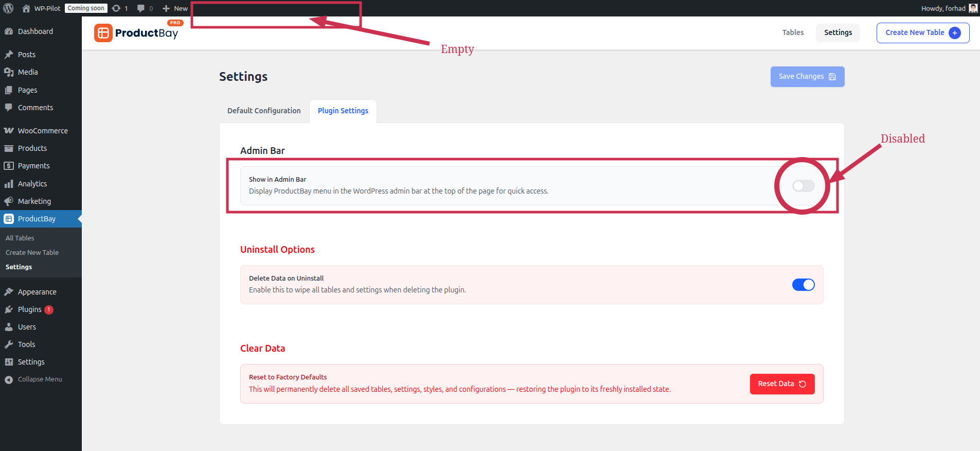Screen dimensions: 980x451
Task: Click the Posts menu label
Action: tap(27, 55)
